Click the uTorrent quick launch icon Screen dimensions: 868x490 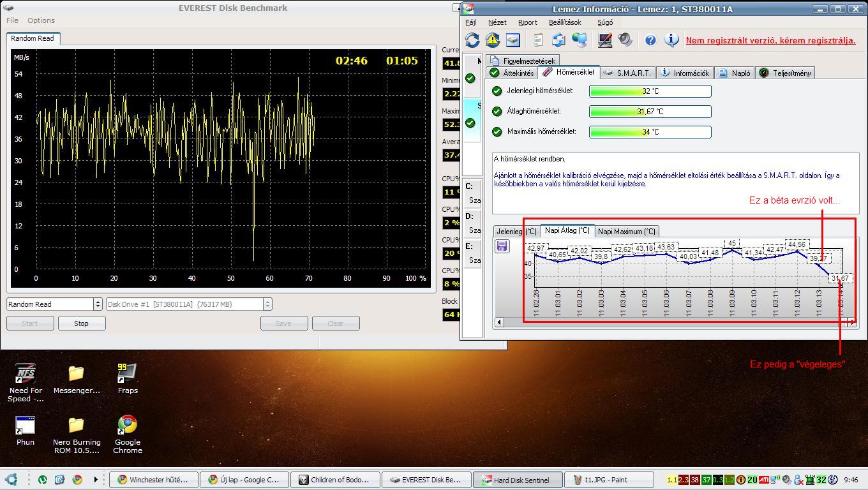[42, 479]
